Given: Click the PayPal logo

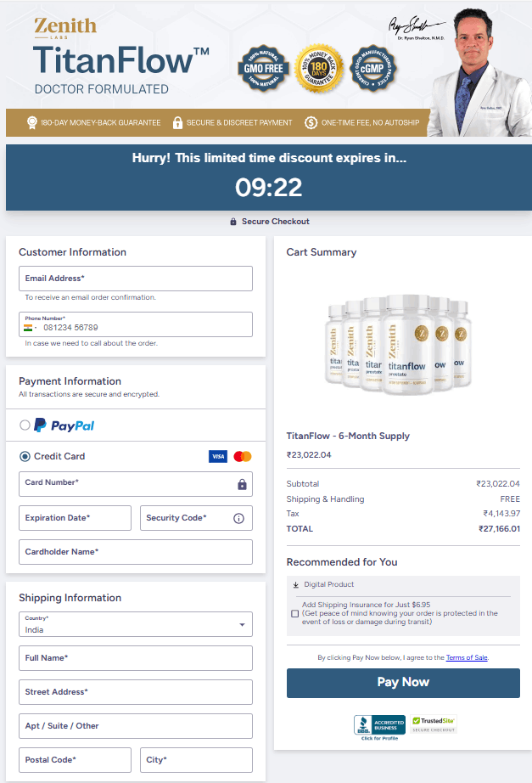Looking at the screenshot, I should click(x=64, y=425).
